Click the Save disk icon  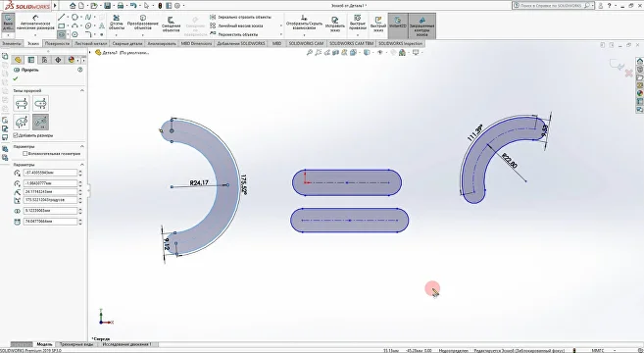(x=107, y=6)
